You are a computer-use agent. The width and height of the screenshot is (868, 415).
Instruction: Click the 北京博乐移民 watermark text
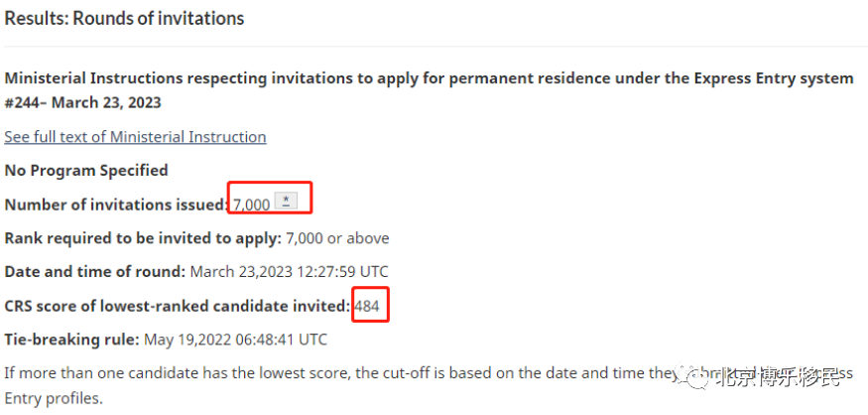[x=777, y=378]
